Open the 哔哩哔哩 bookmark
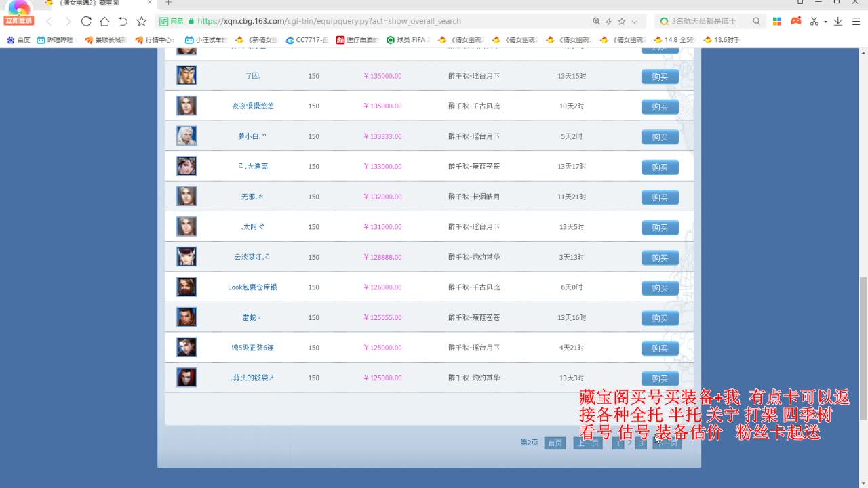Screen dimensions: 868x488 (56, 40)
